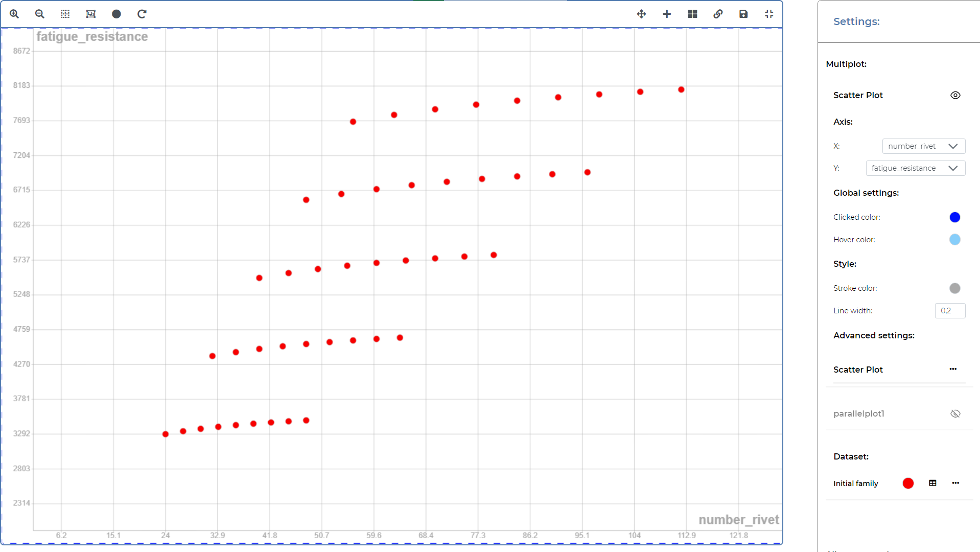Image resolution: width=980 pixels, height=552 pixels.
Task: Toggle the circle point style icon
Action: [116, 14]
